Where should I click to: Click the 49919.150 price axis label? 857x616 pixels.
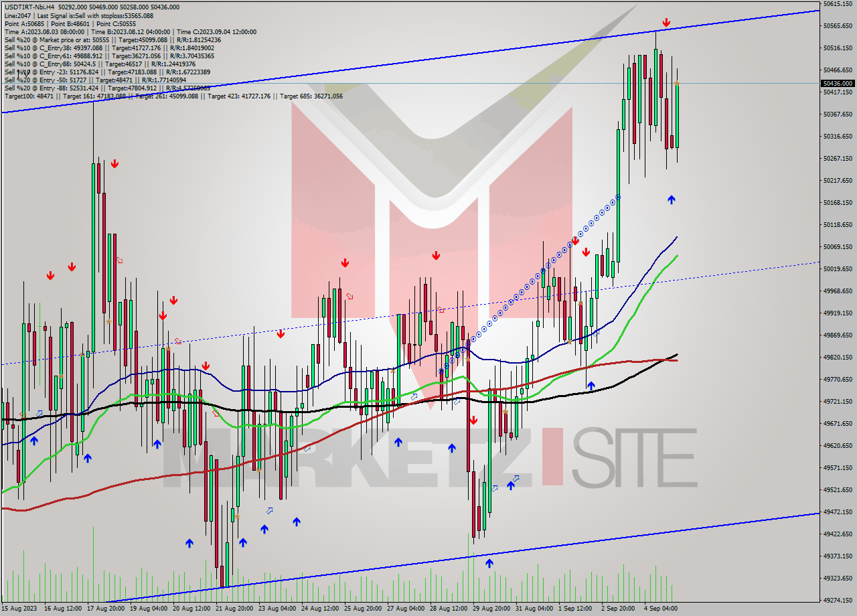point(838,313)
